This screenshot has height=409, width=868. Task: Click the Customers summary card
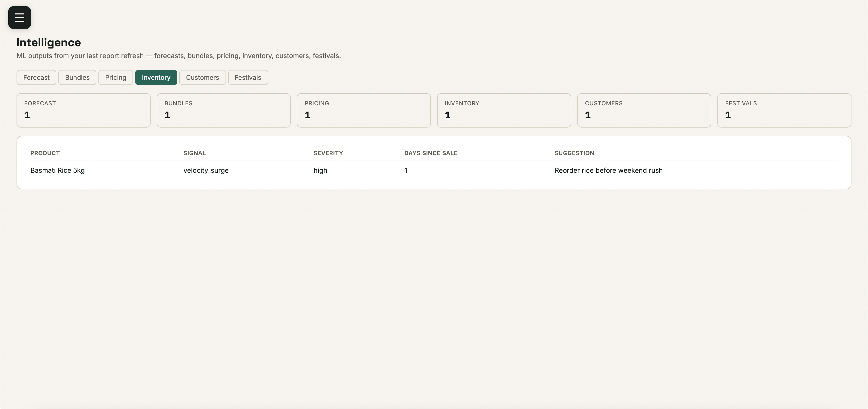(644, 111)
